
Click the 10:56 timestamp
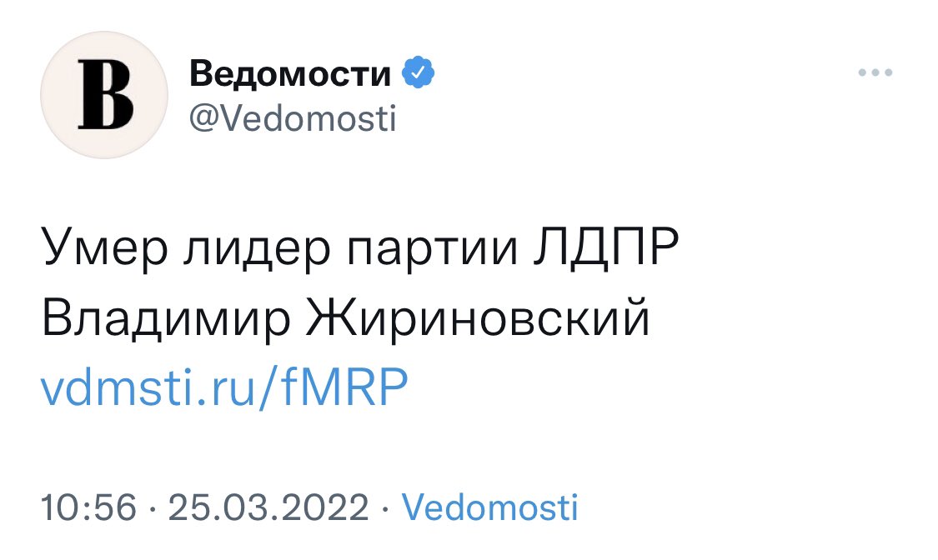tap(88, 507)
